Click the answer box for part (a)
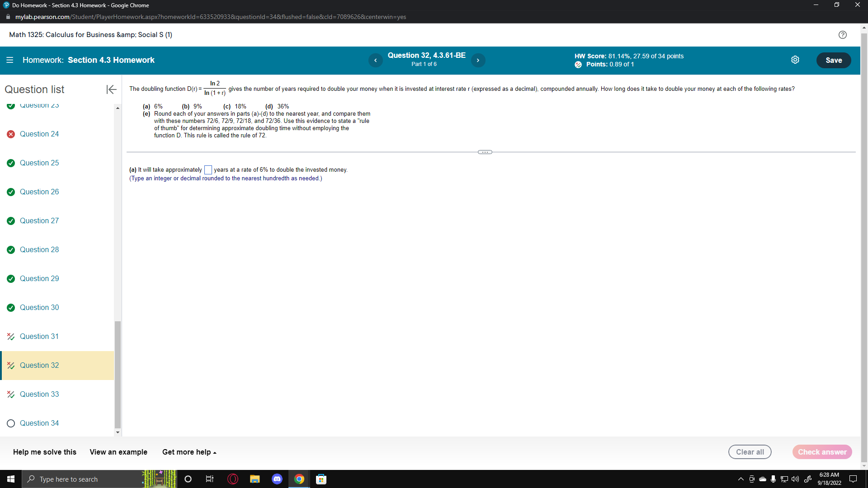Image resolution: width=868 pixels, height=488 pixels. click(x=208, y=170)
